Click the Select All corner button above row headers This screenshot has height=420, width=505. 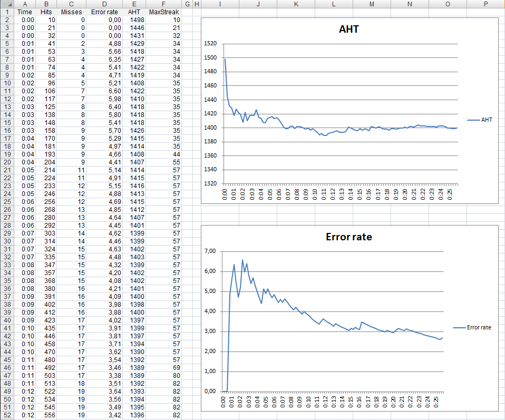[x=7, y=4]
